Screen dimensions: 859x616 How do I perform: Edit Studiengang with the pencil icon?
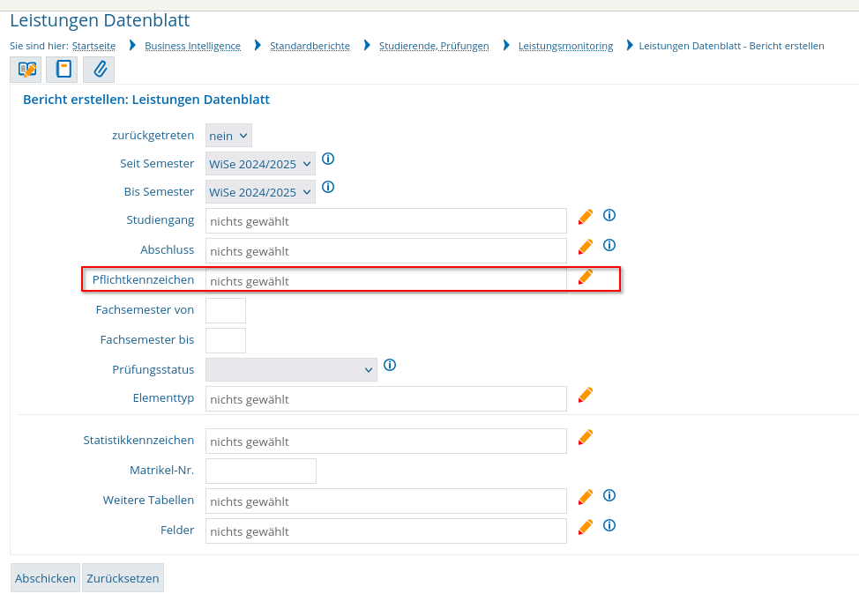point(585,217)
